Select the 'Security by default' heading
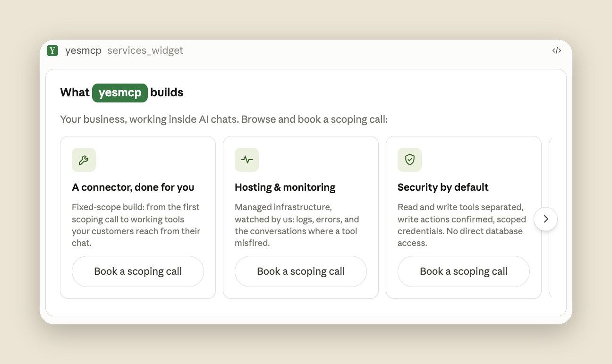The width and height of the screenshot is (612, 364). 443,187
